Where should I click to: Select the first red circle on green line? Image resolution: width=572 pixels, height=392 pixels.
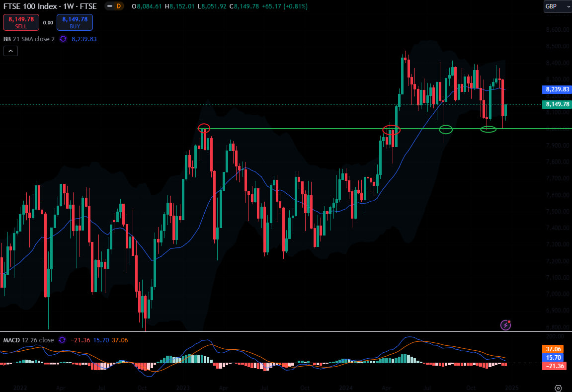204,128
